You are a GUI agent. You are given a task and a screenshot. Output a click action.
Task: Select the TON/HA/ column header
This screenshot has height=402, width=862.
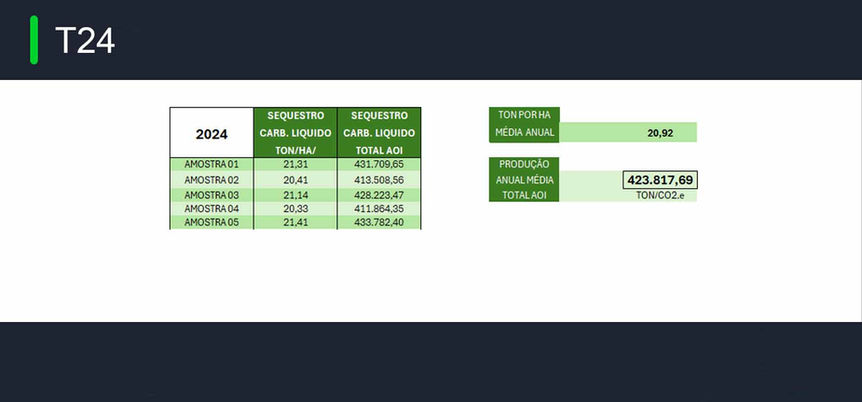point(295,149)
